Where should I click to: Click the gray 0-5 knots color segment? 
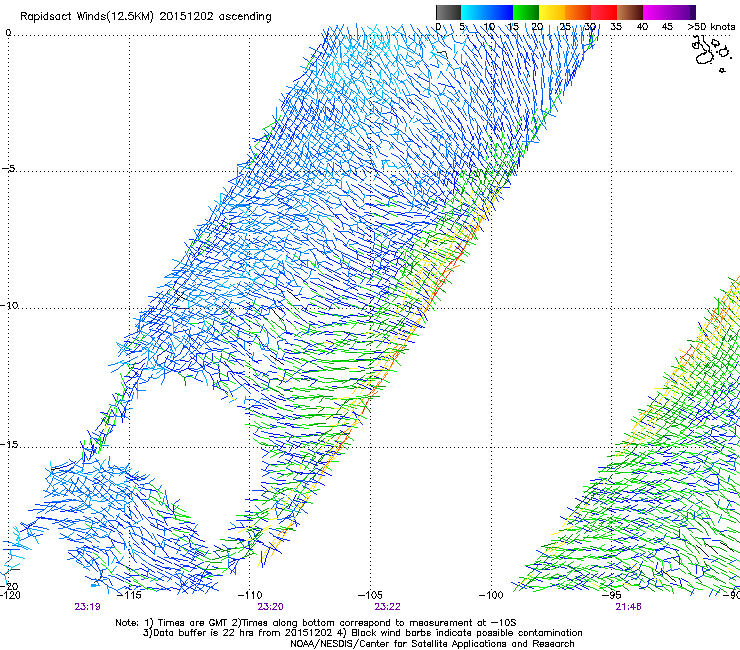click(x=448, y=12)
